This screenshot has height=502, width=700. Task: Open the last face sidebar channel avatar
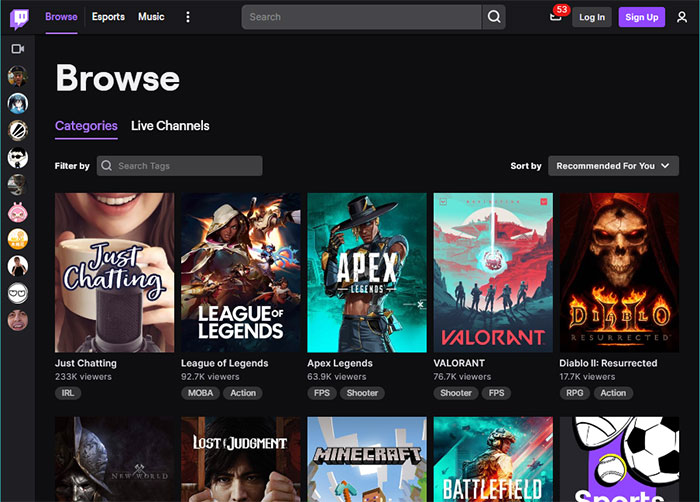coord(18,321)
